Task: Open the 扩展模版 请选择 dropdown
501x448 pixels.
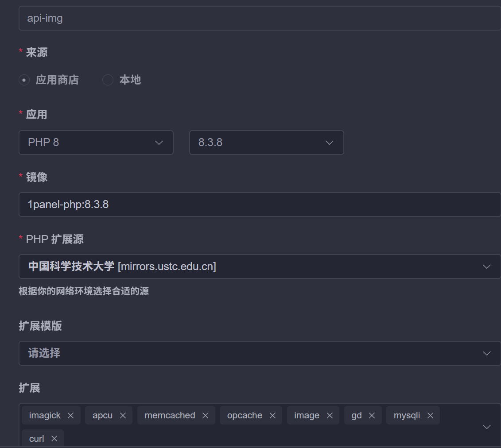Action: pyautogui.click(x=260, y=353)
